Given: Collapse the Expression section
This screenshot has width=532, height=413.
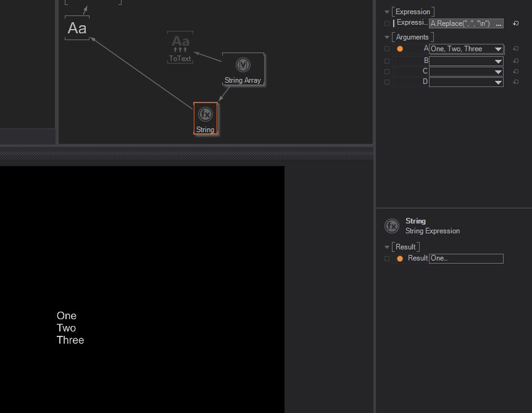Looking at the screenshot, I should click(387, 12).
